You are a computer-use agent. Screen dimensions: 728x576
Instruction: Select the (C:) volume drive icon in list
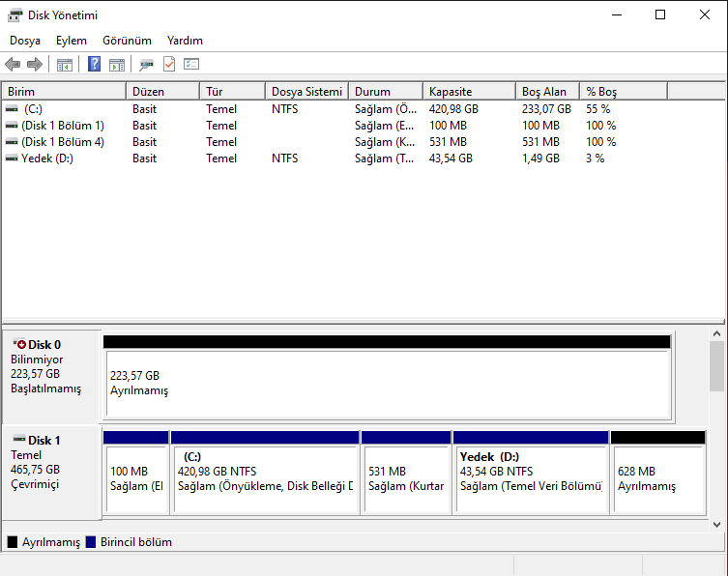coord(12,109)
